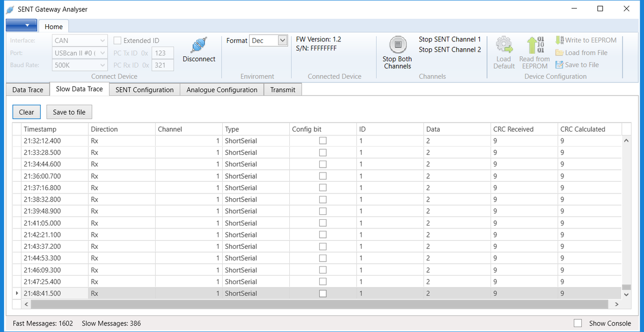644x332 pixels.
Task: Click the horizontal scrollbar under the table
Action: point(319,304)
